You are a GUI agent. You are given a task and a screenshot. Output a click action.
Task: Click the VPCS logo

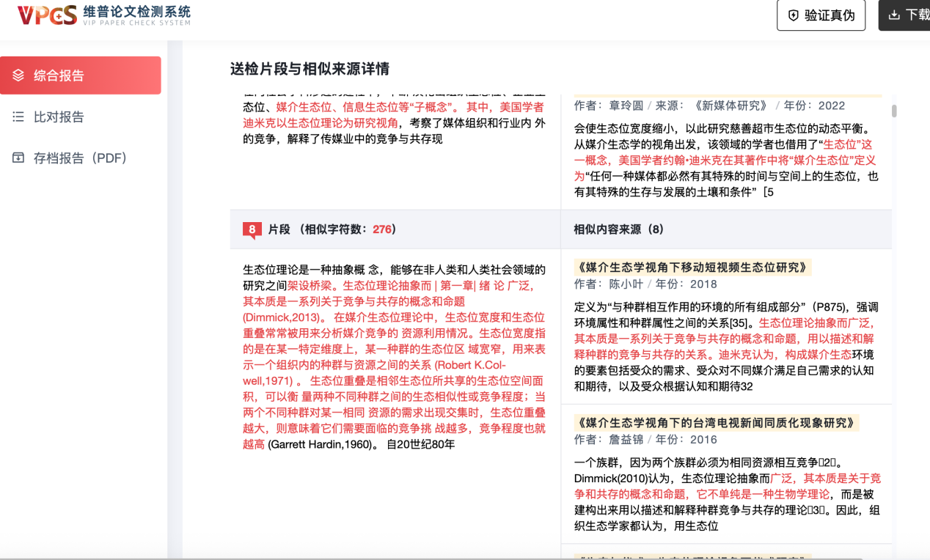(47, 15)
